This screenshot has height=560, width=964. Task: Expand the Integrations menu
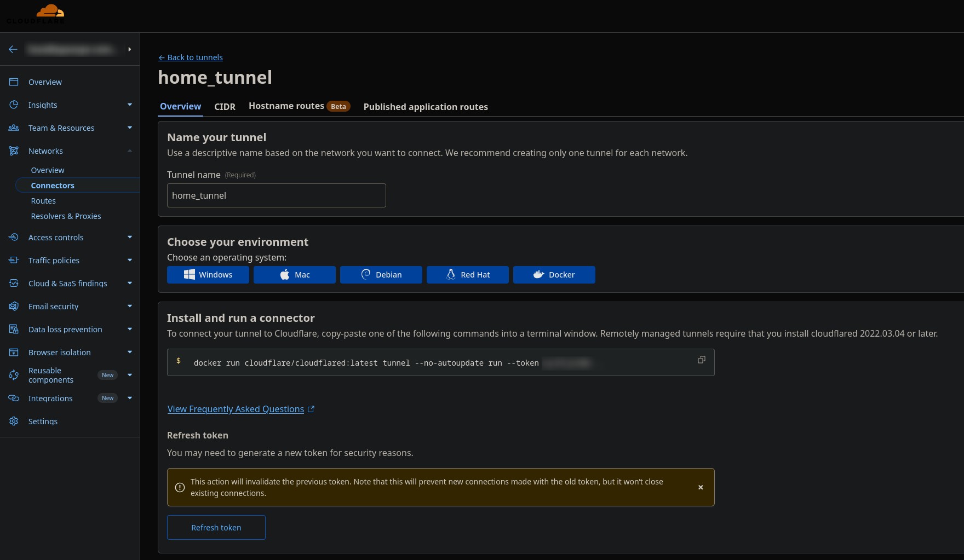pos(130,399)
